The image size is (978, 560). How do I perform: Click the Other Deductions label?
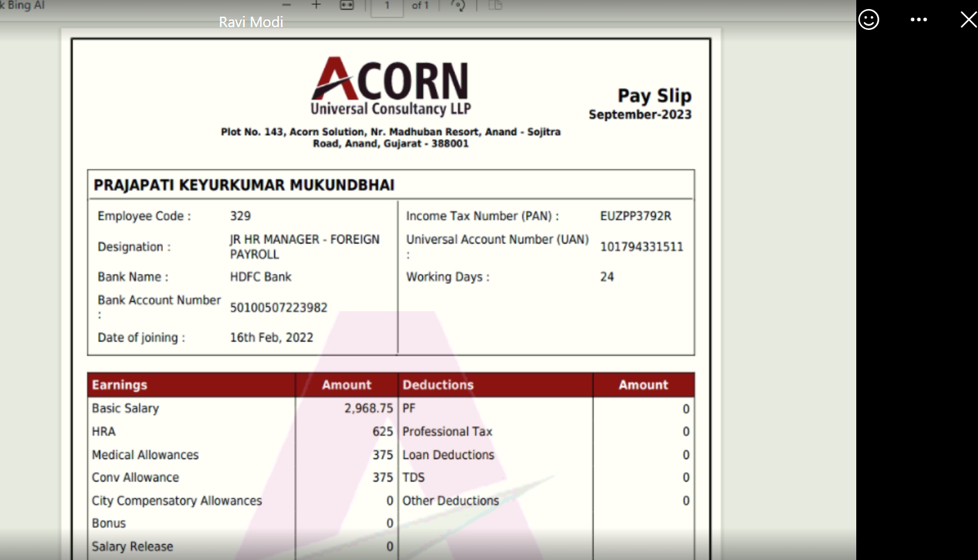tap(451, 501)
